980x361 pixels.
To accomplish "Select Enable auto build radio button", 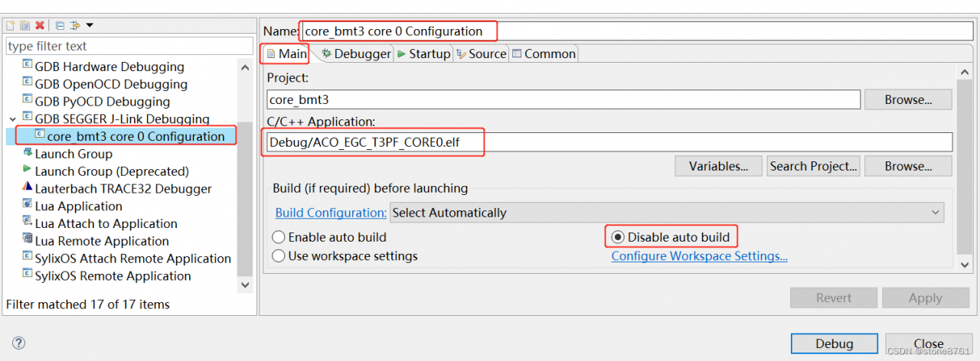I will pos(279,238).
